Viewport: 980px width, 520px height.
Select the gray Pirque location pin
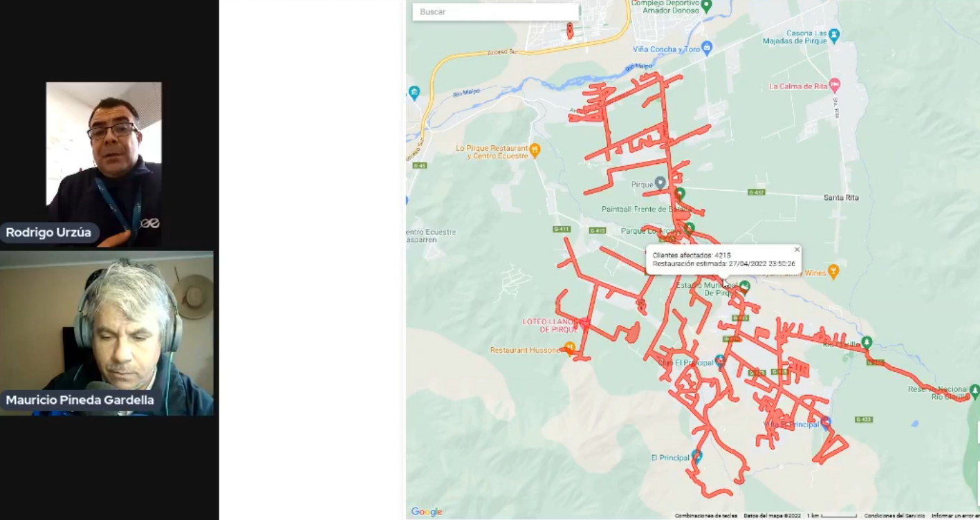[660, 183]
